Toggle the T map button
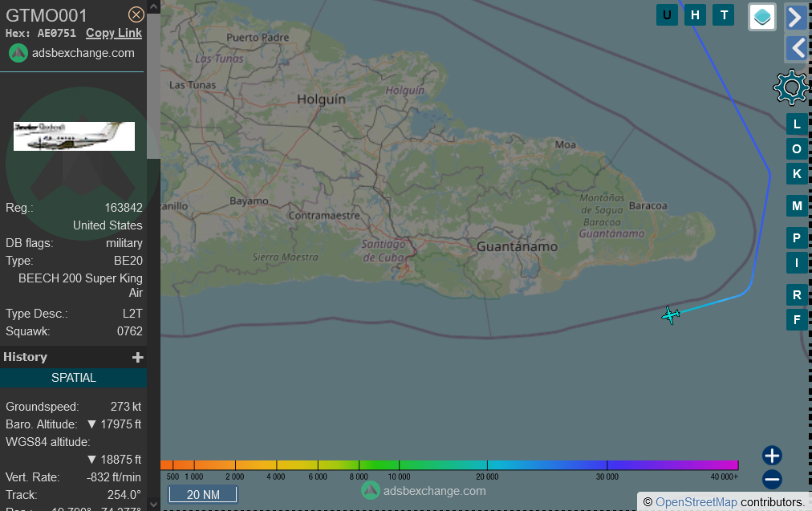Viewport: 812px width, 511px height. coord(724,15)
